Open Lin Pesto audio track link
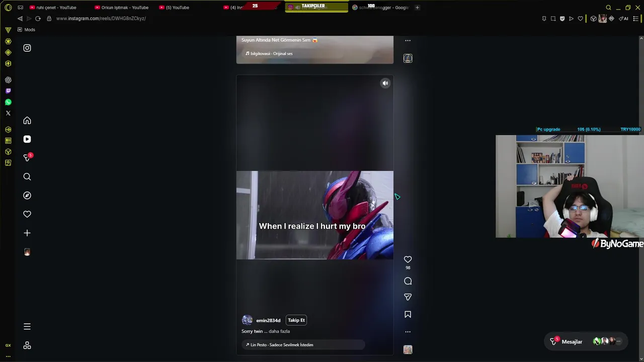Viewport: 644px width, 362px height. coord(303,345)
